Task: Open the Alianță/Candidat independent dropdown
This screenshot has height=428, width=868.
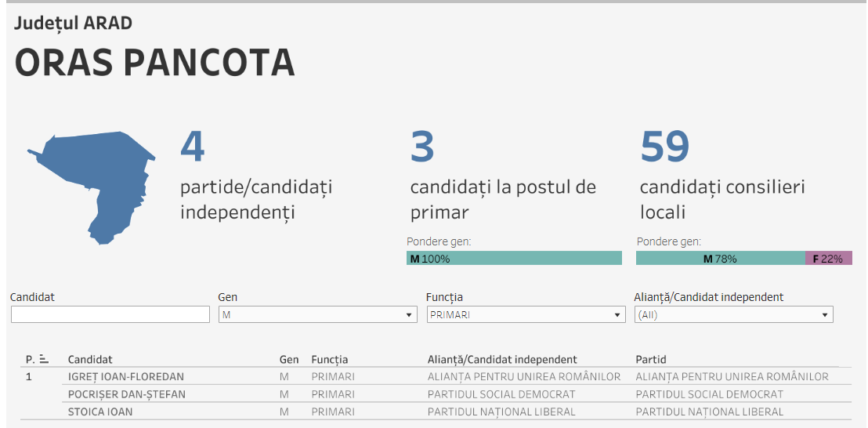Action: pyautogui.click(x=733, y=314)
